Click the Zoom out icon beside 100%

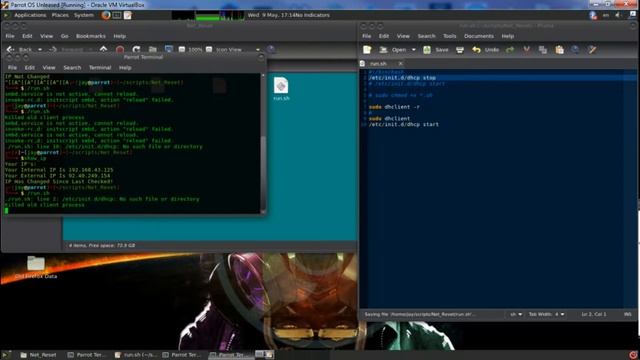[x=182, y=49]
